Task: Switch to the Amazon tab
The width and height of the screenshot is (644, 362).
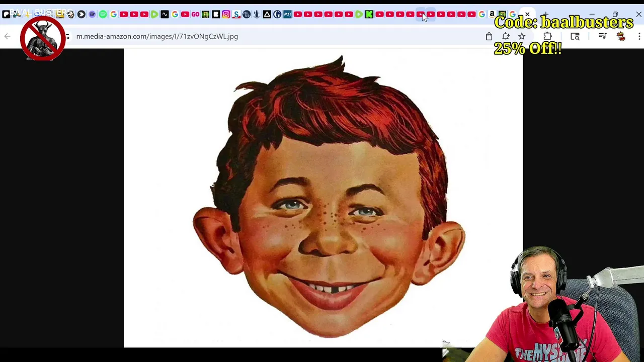Action: 492,14
